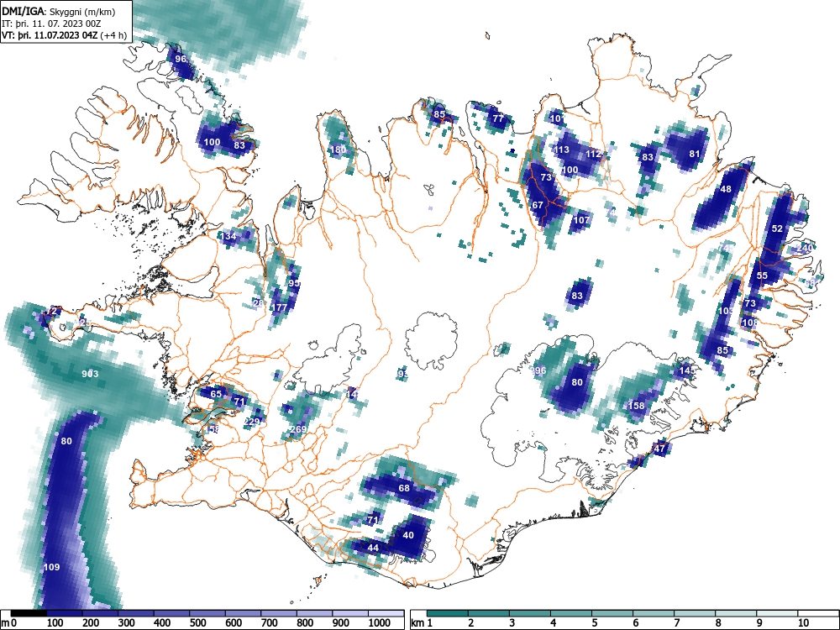The height and width of the screenshot is (630, 840).
Task: Click the visibility value 103 in the east
Action: click(726, 311)
